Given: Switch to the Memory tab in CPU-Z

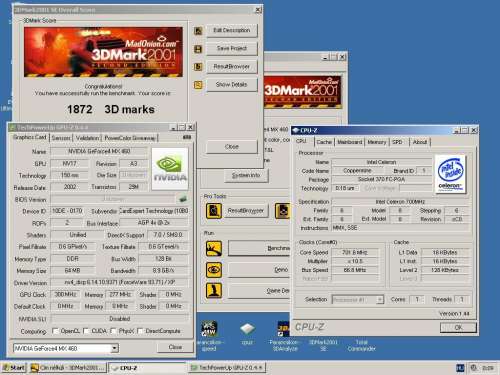Looking at the screenshot, I should point(377,142).
